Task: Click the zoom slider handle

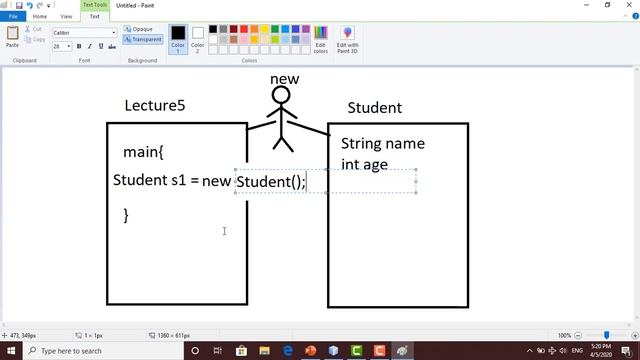Action: point(607,335)
